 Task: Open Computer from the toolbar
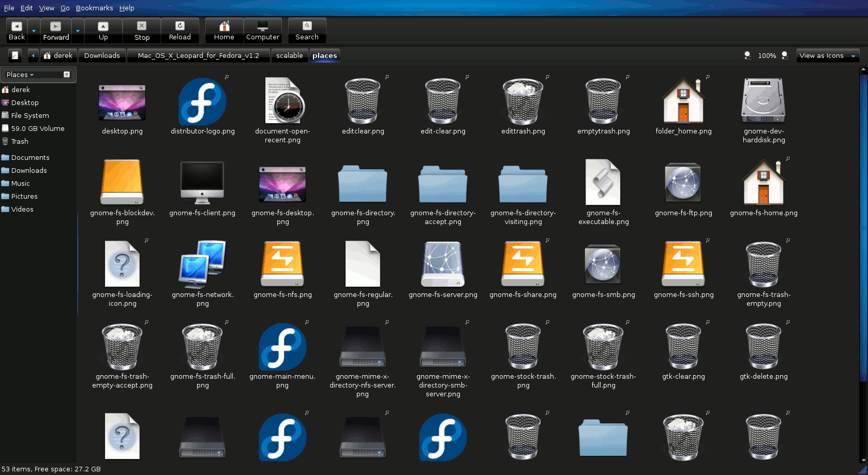pos(263,31)
